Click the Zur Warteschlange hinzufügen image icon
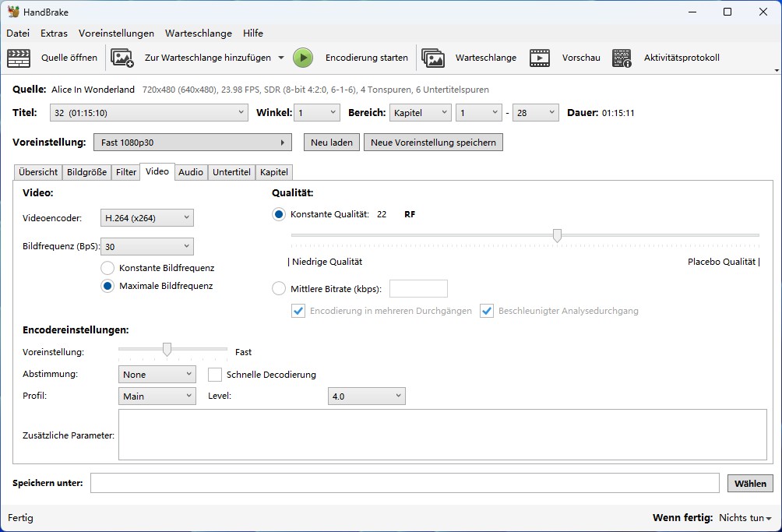Screen dimensions: 782x532 click(x=122, y=58)
